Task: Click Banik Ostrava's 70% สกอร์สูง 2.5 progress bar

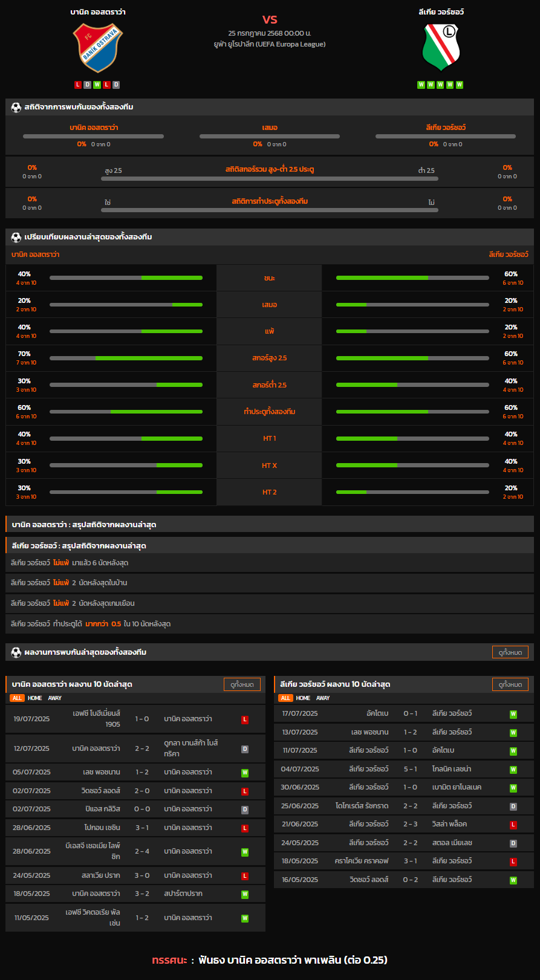Action: point(126,358)
